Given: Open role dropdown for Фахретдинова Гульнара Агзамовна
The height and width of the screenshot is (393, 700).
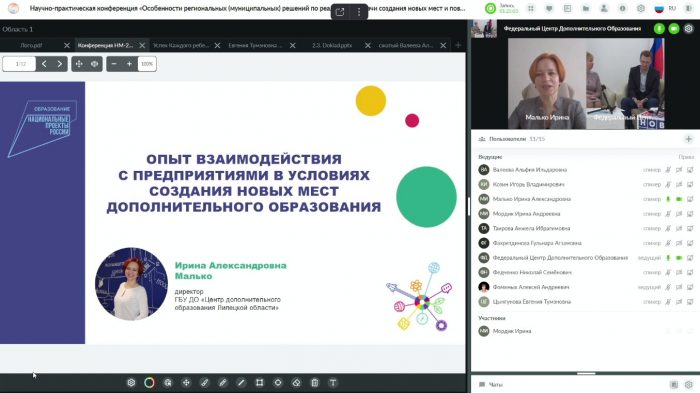Looking at the screenshot, I should tap(652, 243).
